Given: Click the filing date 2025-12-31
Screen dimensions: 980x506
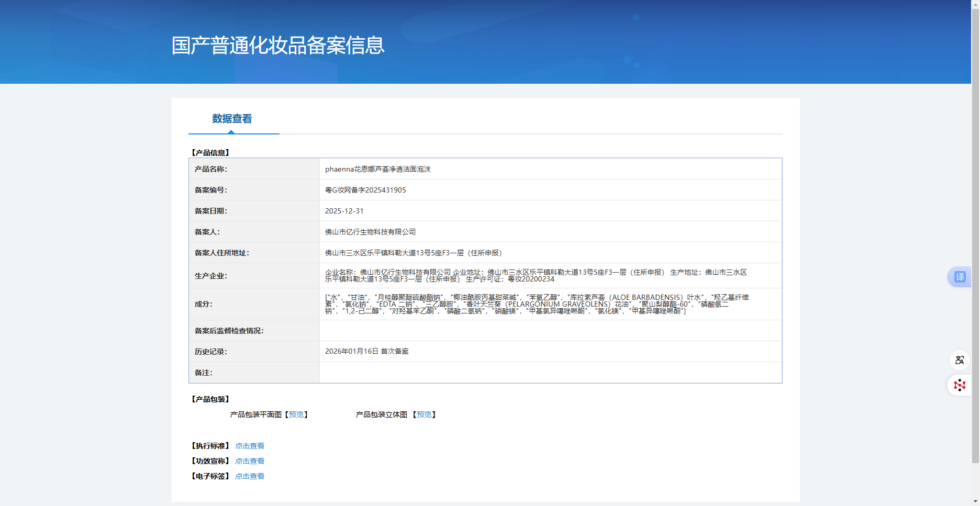Looking at the screenshot, I should pos(344,211).
